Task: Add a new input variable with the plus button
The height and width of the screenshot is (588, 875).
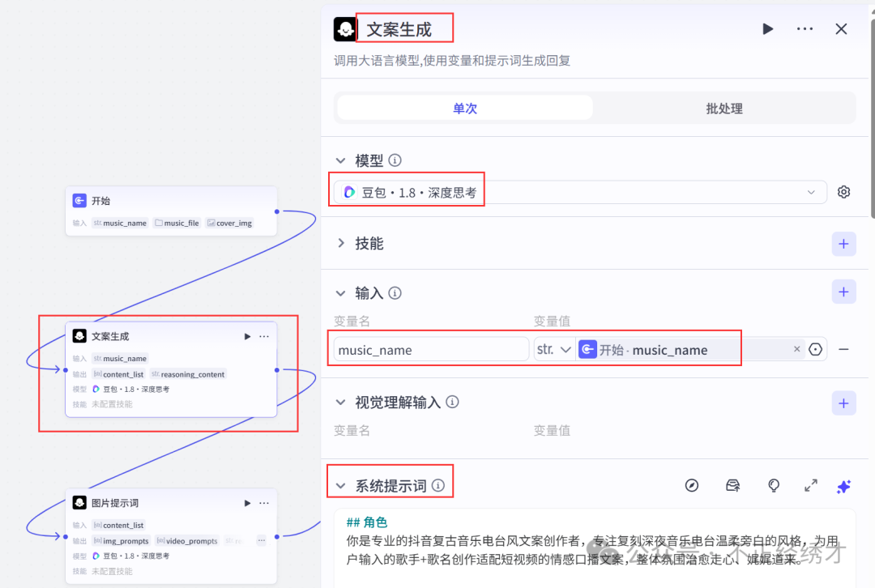Action: 843,291
